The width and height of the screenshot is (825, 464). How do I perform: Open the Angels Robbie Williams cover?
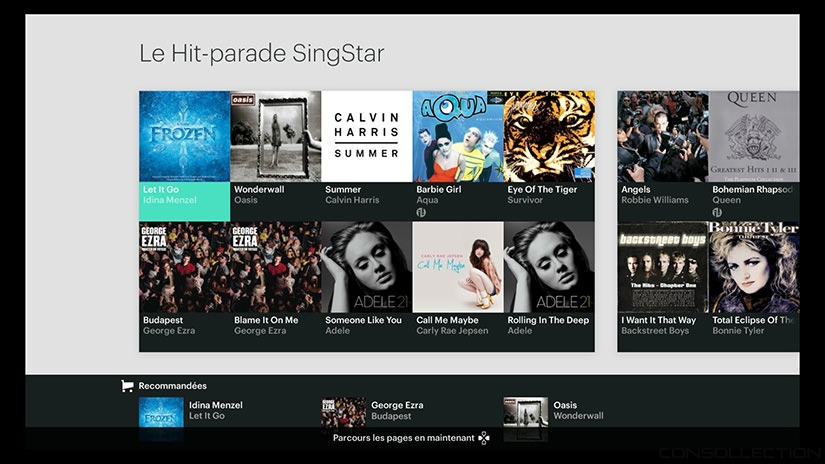pos(663,136)
